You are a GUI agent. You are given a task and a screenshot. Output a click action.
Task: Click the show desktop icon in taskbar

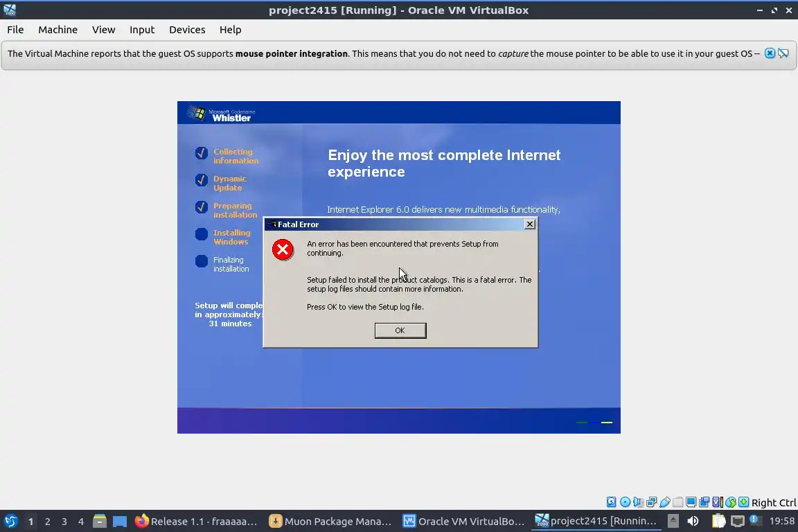(x=120, y=522)
